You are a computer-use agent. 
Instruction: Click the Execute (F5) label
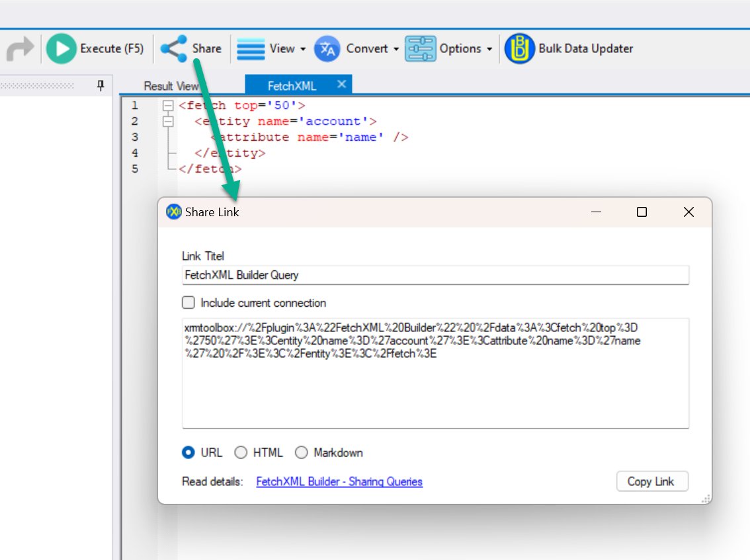tap(112, 49)
